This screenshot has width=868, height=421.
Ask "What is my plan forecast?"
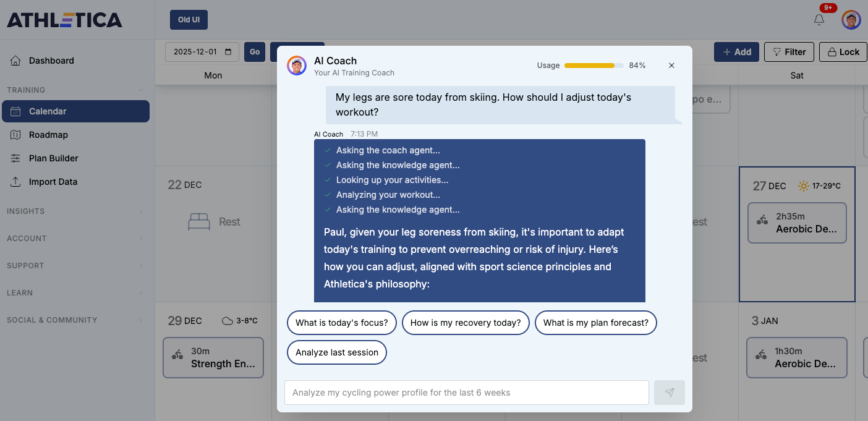596,323
